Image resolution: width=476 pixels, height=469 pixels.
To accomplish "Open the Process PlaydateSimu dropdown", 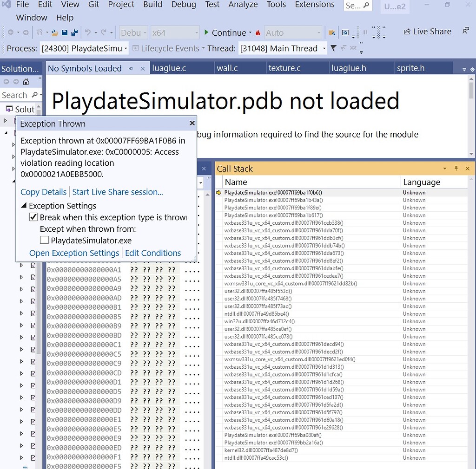I will tap(84, 48).
